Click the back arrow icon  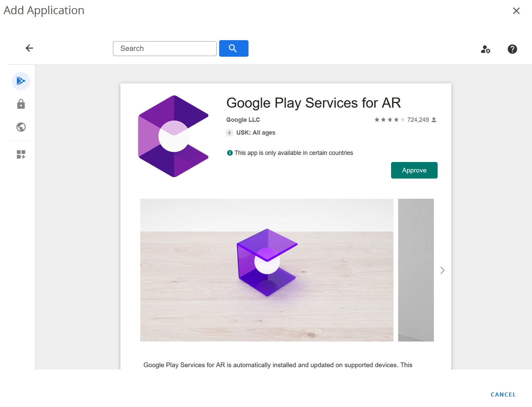pos(29,48)
